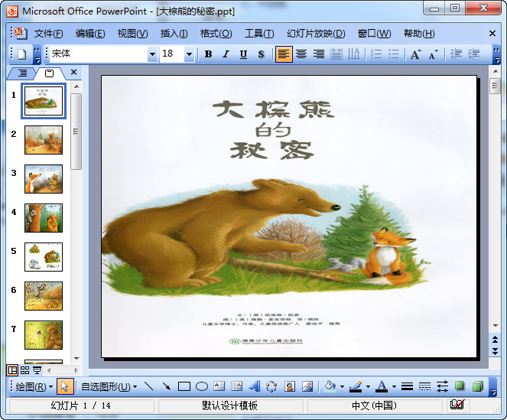Select slide 2 thumbnail

44,140
